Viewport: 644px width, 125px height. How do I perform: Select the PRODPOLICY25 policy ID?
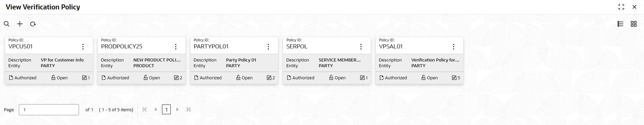[x=122, y=46]
